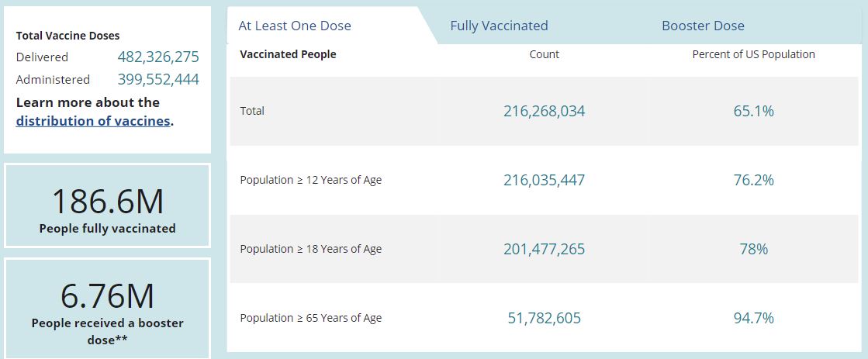Click the Total count 216,268,034
The image size is (868, 359).
(x=544, y=111)
